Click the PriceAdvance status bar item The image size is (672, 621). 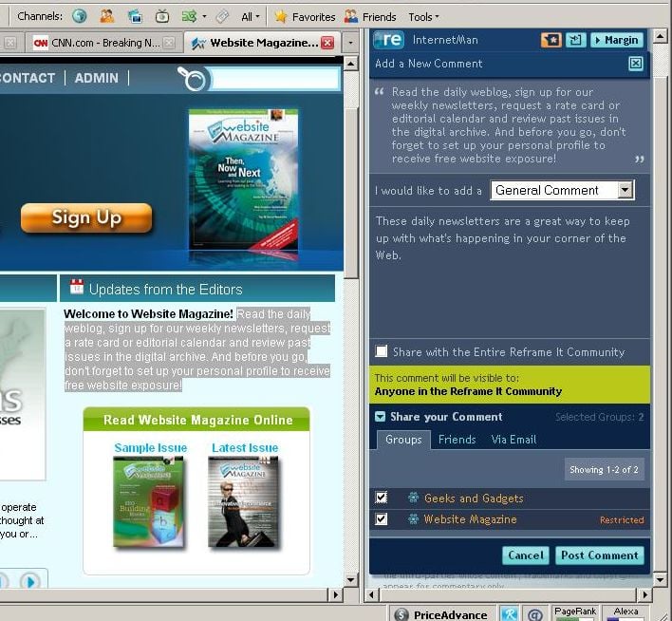(x=441, y=614)
